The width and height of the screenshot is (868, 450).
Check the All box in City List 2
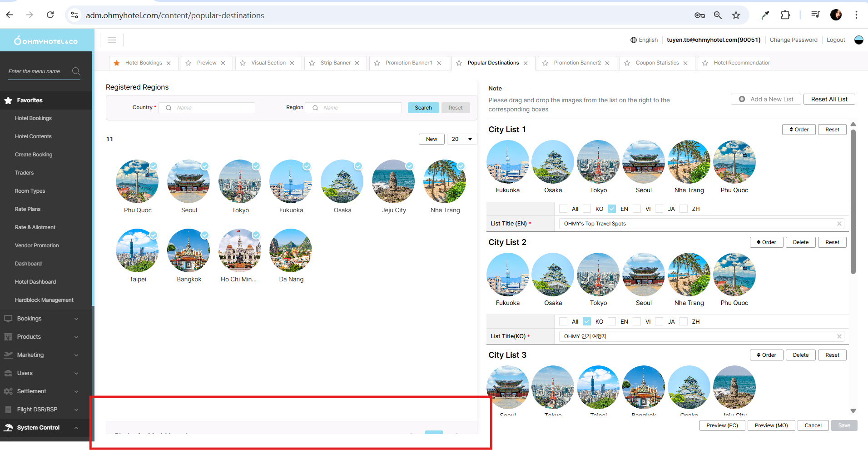(x=563, y=321)
